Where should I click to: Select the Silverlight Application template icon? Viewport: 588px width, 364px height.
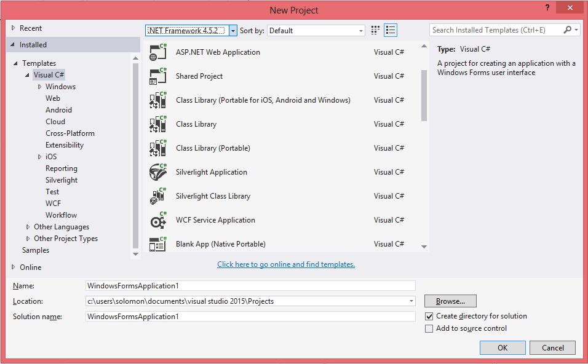(x=158, y=172)
